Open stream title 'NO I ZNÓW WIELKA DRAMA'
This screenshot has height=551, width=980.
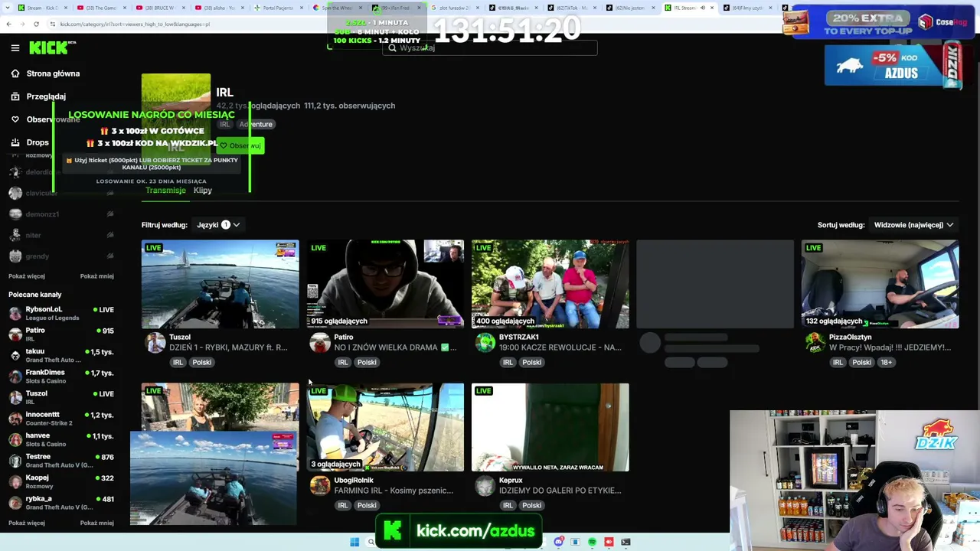(395, 347)
